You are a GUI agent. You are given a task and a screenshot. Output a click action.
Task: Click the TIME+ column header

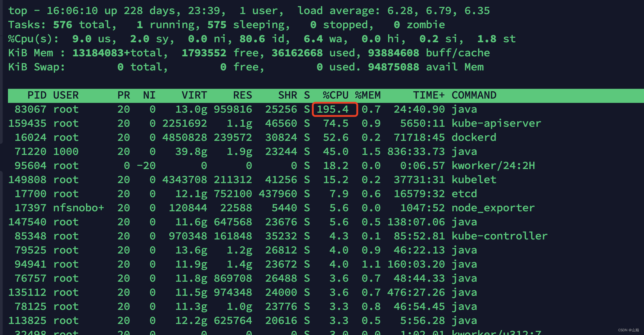click(x=429, y=95)
